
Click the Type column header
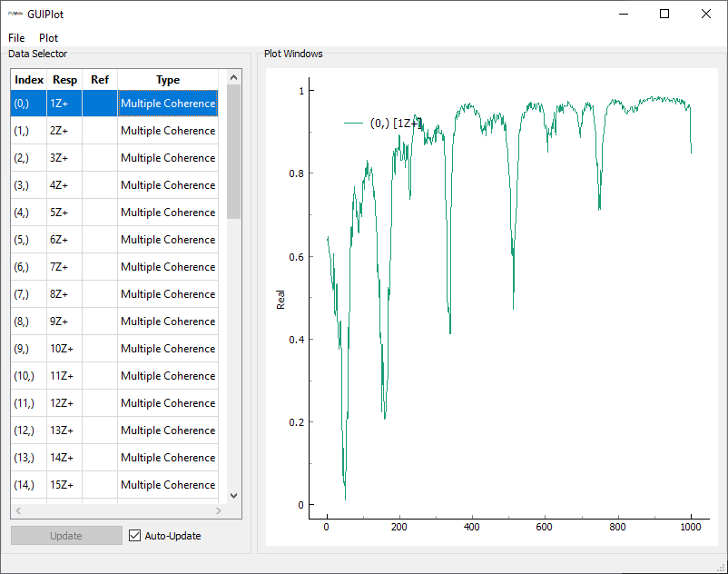click(168, 80)
